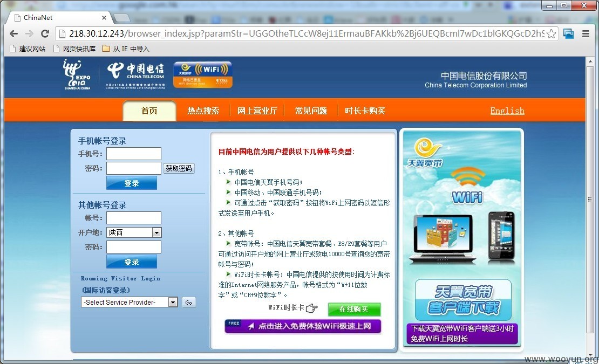Focus the 帐号 input field
This screenshot has width=599, height=364.
click(x=134, y=218)
